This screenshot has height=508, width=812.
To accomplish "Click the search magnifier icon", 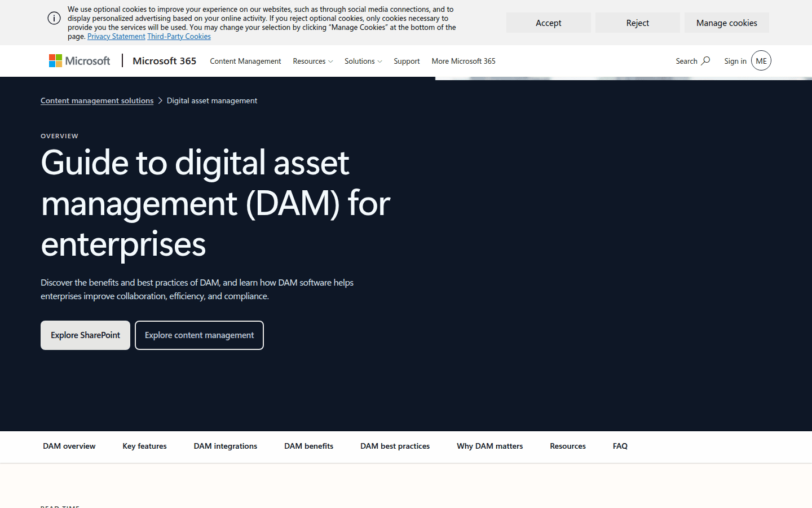I will tap(705, 61).
